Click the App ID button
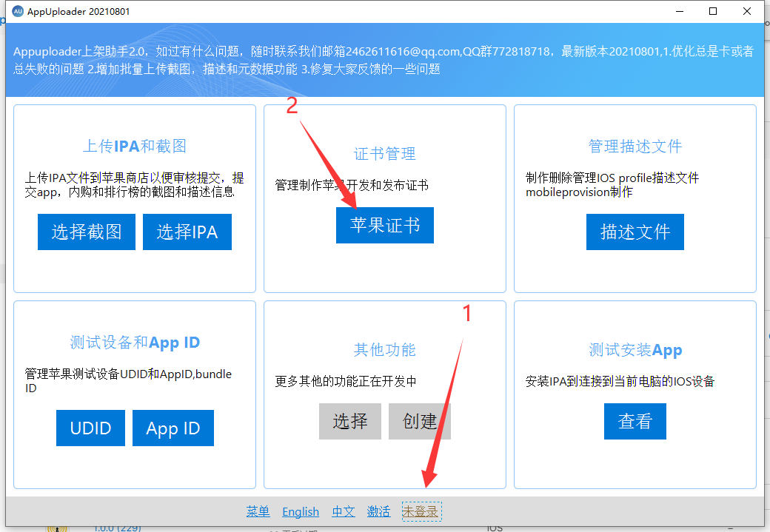The height and width of the screenshot is (532, 770). pos(173,428)
